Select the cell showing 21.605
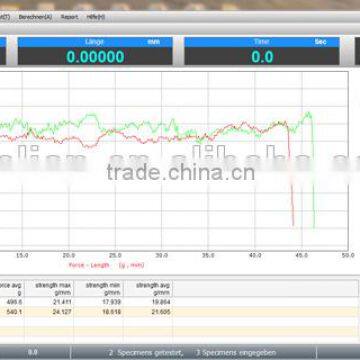This screenshot has height=360, width=360. [148, 312]
